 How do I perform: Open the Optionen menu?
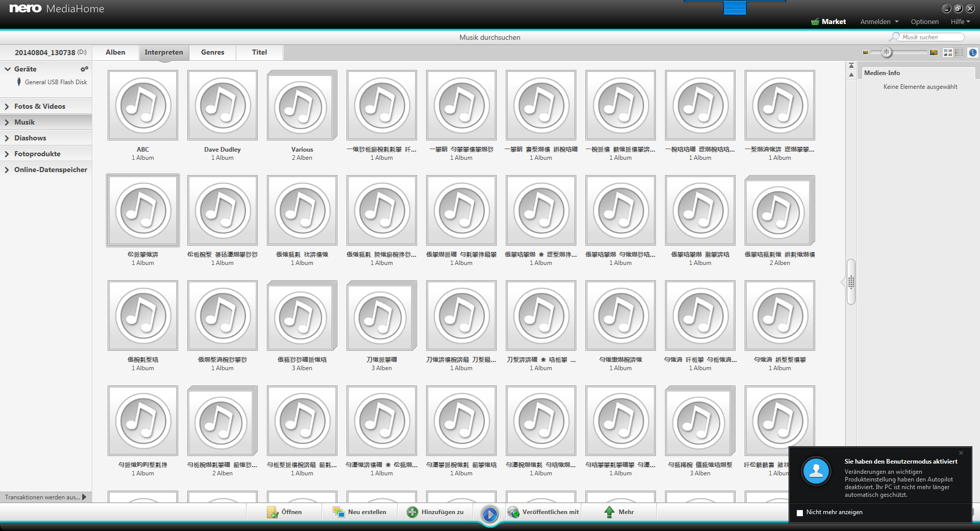[924, 21]
